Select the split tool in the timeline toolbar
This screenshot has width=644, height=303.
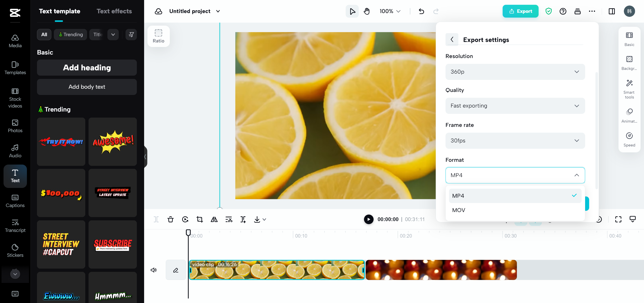[x=156, y=219]
